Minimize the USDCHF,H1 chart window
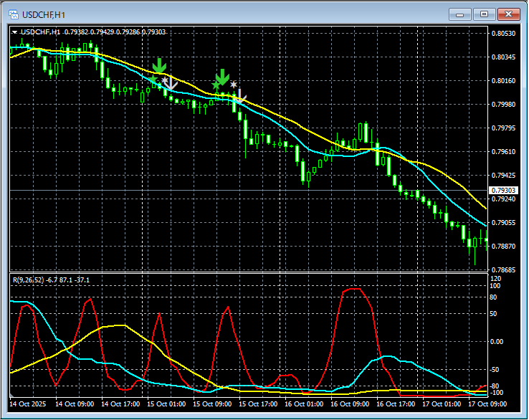Viewport: 529px width, 420px height. 460,14
